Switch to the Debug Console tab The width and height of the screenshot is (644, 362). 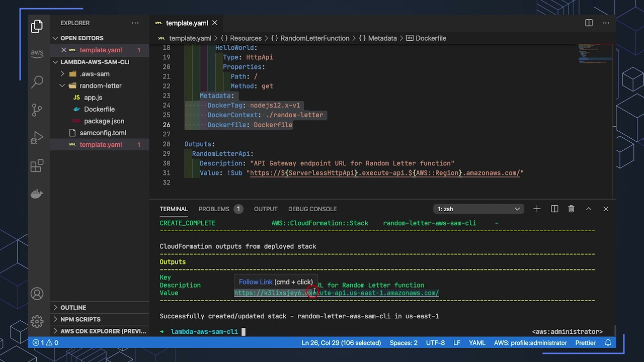pos(312,209)
